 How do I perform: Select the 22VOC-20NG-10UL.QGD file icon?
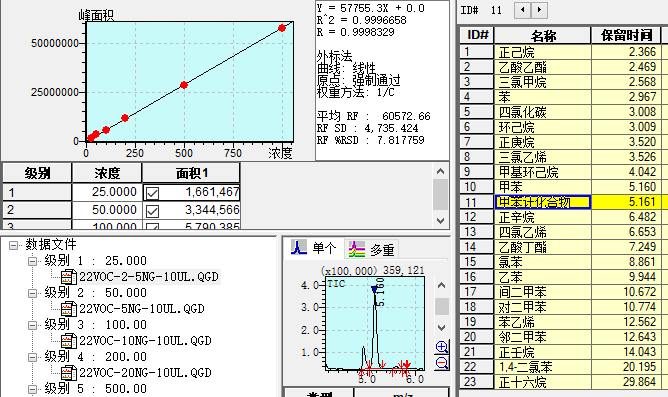pyautogui.click(x=69, y=373)
